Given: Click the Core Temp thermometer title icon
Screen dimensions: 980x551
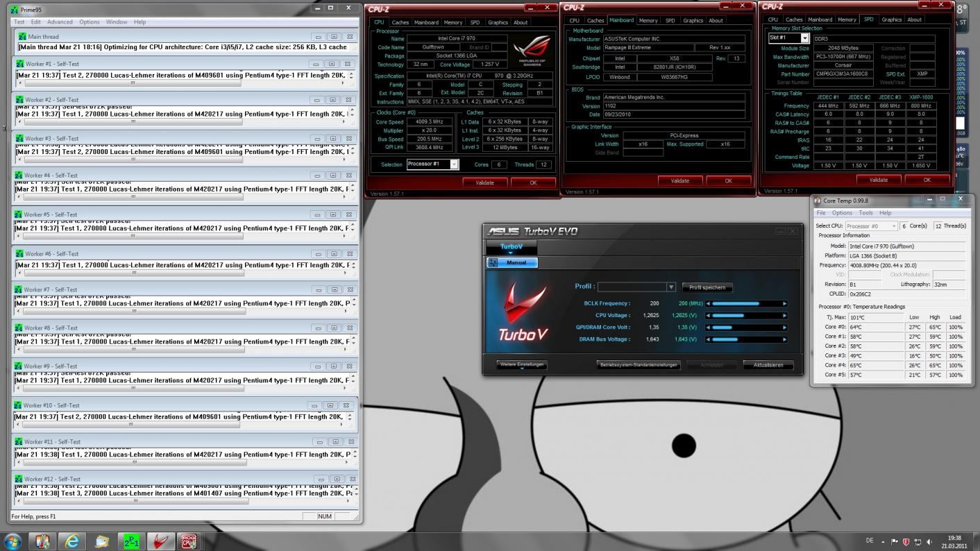Looking at the screenshot, I should [x=818, y=201].
